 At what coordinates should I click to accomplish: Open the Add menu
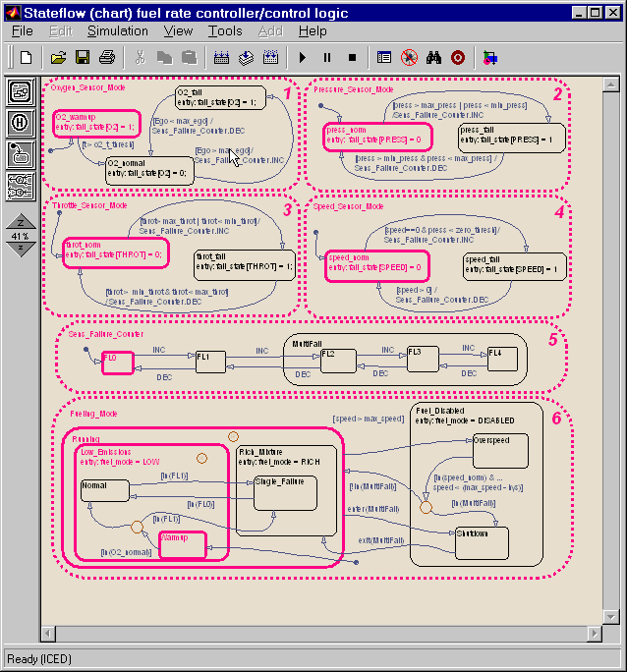click(270, 31)
